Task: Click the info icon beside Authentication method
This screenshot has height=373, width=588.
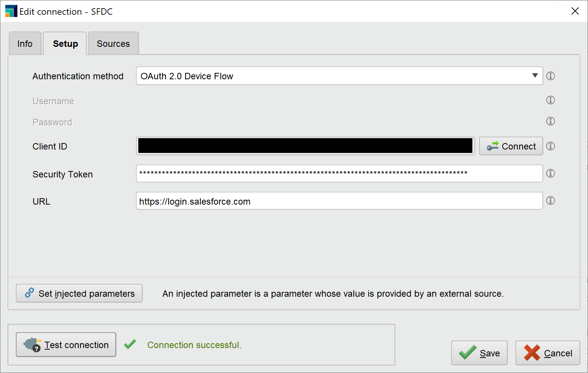Action: (551, 76)
